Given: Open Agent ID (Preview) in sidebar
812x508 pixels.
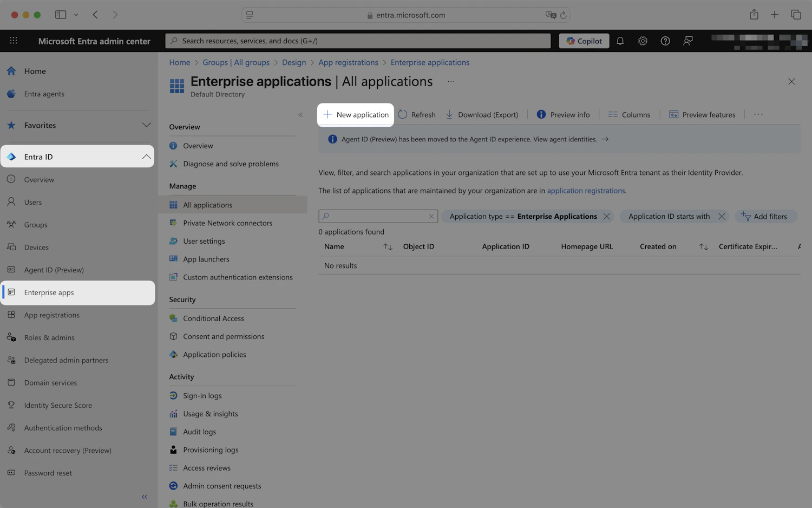Looking at the screenshot, I should click(54, 270).
